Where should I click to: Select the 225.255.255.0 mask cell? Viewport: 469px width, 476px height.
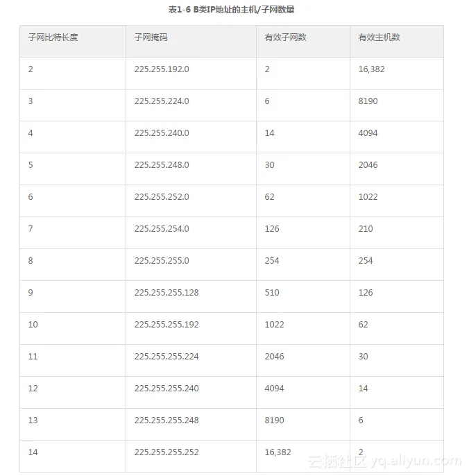pos(161,261)
